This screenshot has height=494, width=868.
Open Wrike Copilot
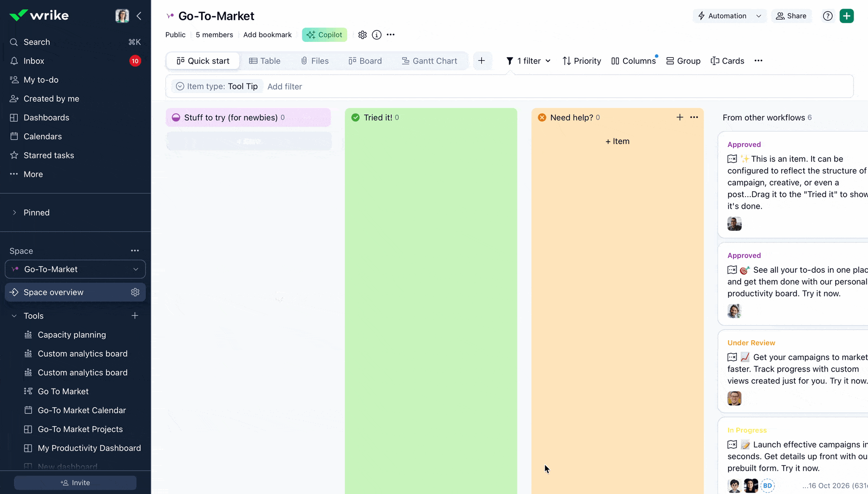[325, 34]
